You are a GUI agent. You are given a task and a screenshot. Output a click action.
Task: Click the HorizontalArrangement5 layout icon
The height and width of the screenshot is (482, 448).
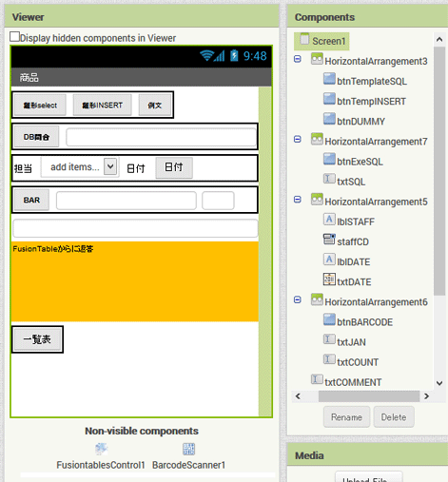click(317, 200)
